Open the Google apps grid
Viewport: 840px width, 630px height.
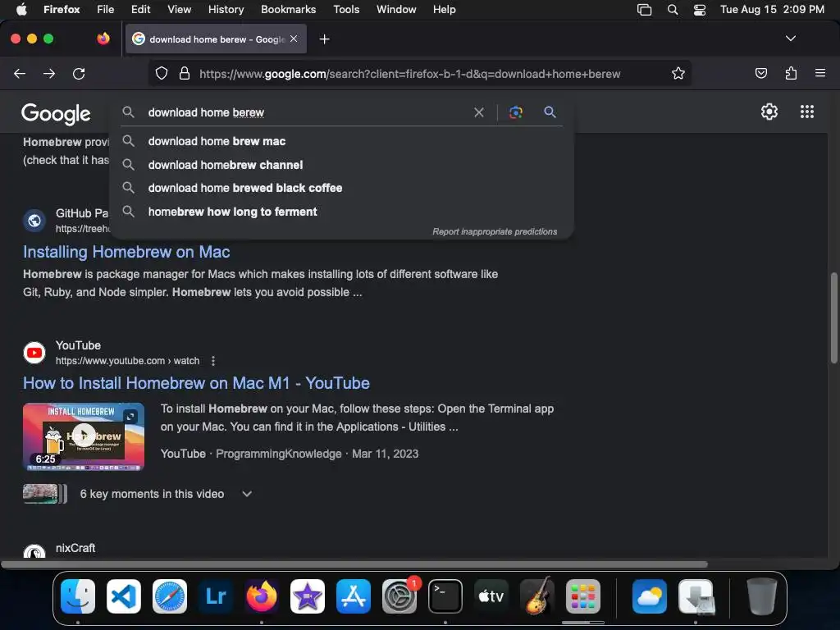click(x=807, y=112)
